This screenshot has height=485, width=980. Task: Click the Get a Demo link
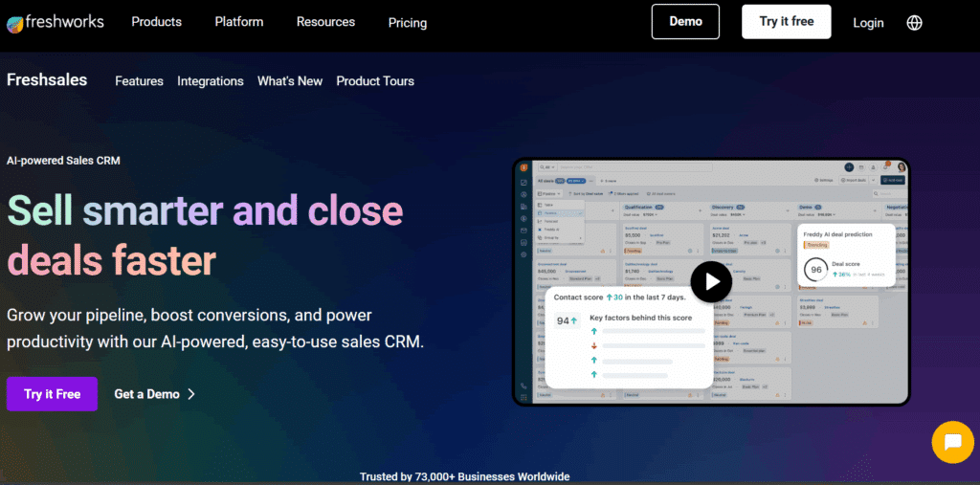click(155, 394)
